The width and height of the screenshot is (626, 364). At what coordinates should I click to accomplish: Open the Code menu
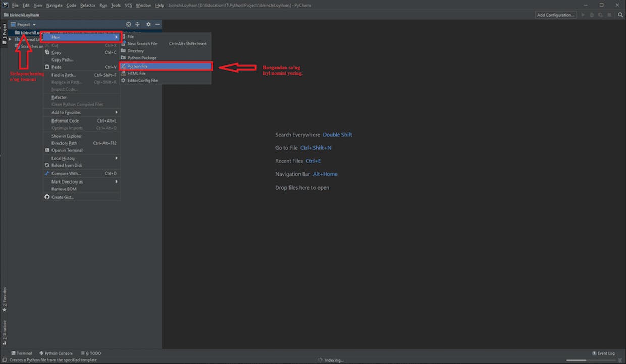click(71, 5)
